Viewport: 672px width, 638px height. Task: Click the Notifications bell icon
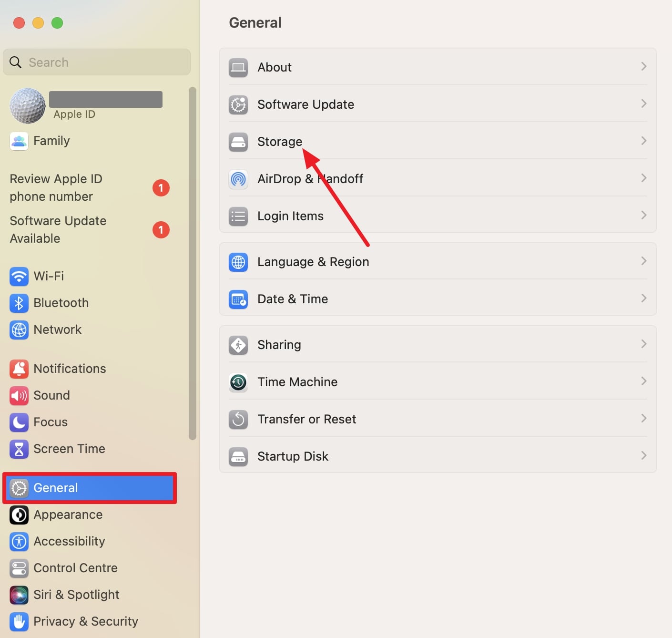coord(19,369)
